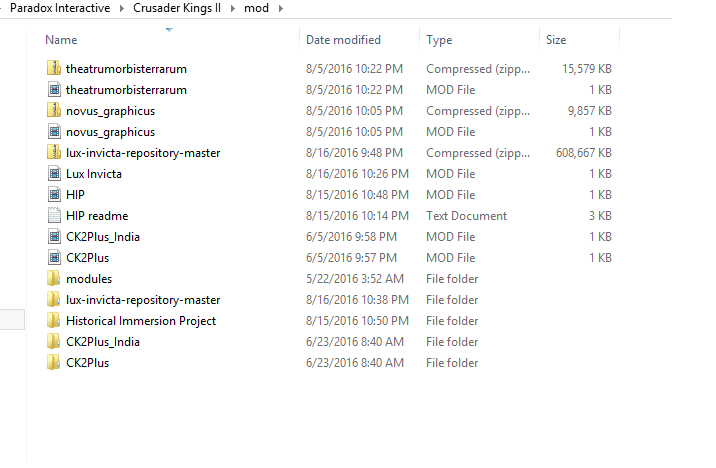The width and height of the screenshot is (716, 468).
Task: Open the arrow between Crusader Kings II and mod
Action: (235, 8)
